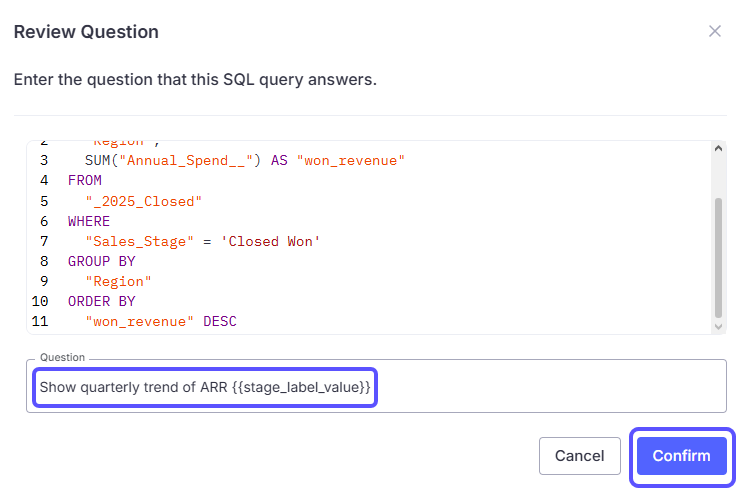Click the ORDER BY keyword on line 10
The width and height of the screenshot is (750, 504).
[102, 301]
